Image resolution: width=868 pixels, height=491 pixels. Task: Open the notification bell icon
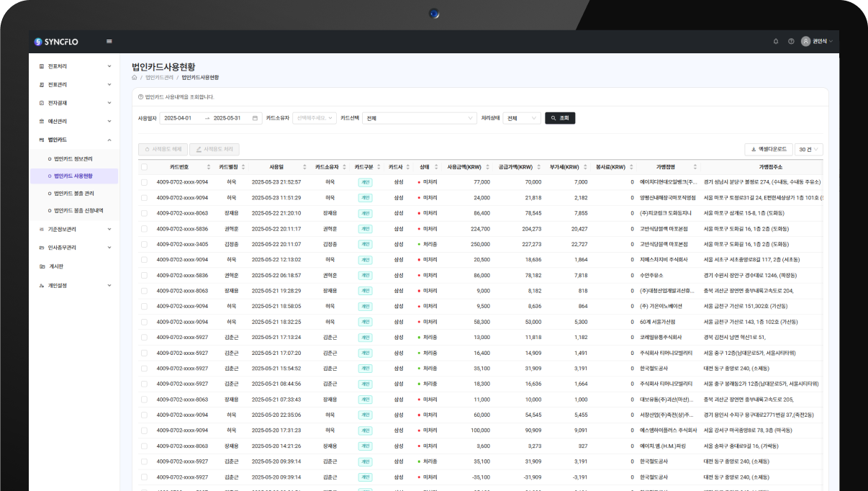click(776, 41)
